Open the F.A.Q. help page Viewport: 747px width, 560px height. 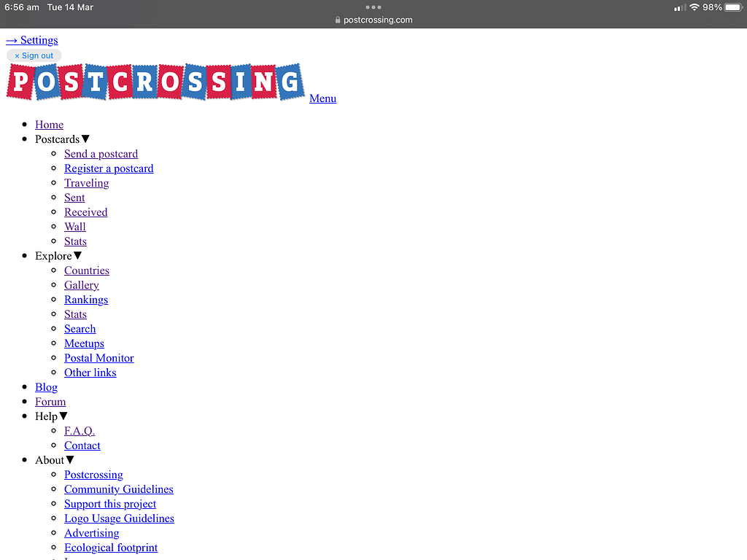click(x=80, y=431)
